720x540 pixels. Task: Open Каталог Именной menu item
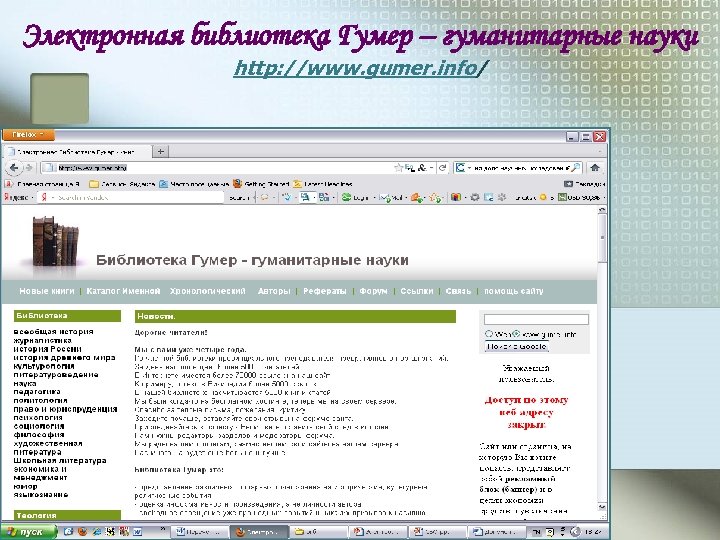click(123, 291)
